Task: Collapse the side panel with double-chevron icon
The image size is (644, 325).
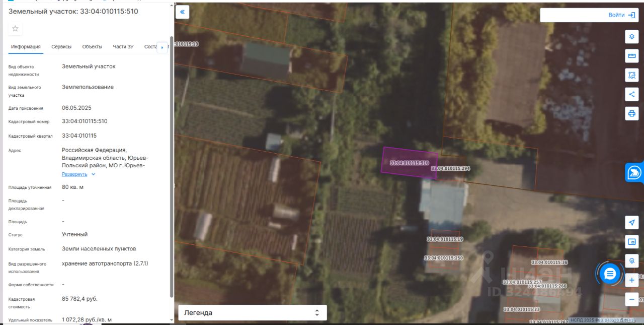Action: 182,12
